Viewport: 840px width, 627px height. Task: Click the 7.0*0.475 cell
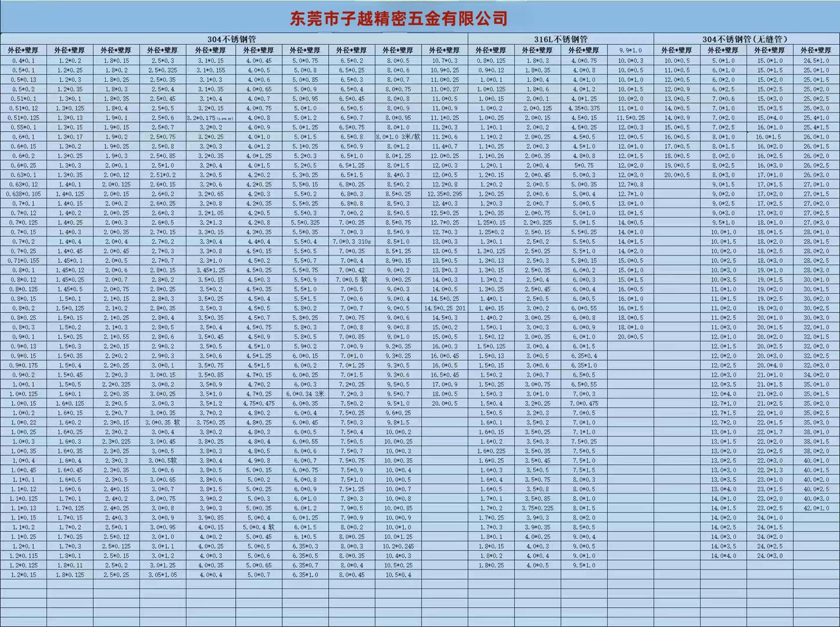[584, 403]
